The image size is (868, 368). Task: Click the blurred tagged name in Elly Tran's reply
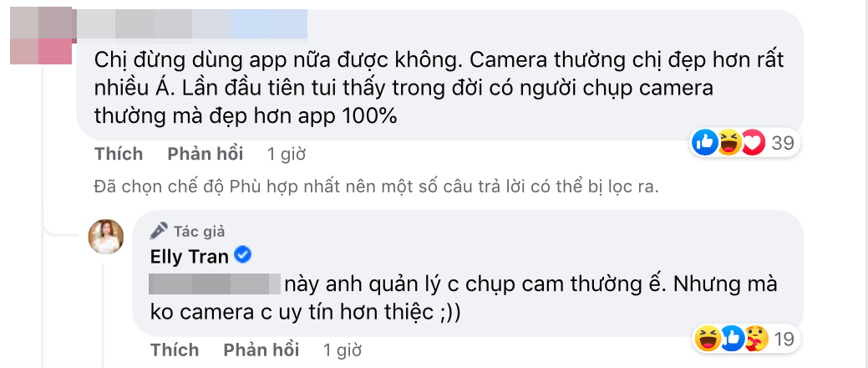[216, 284]
